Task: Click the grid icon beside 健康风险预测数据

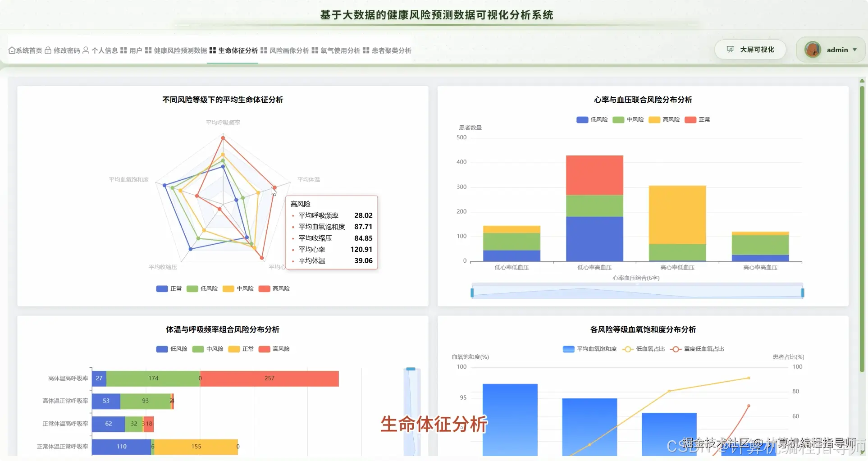Action: [x=148, y=50]
